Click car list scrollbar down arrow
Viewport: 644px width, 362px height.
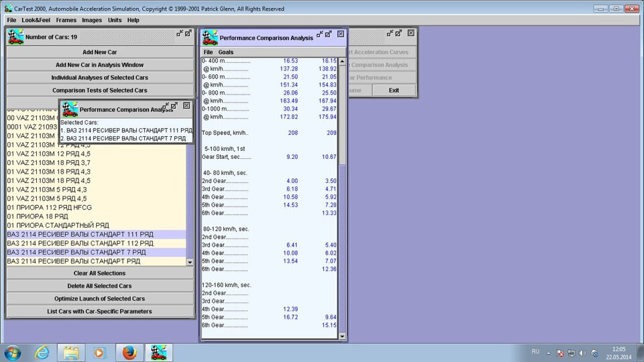(x=190, y=262)
